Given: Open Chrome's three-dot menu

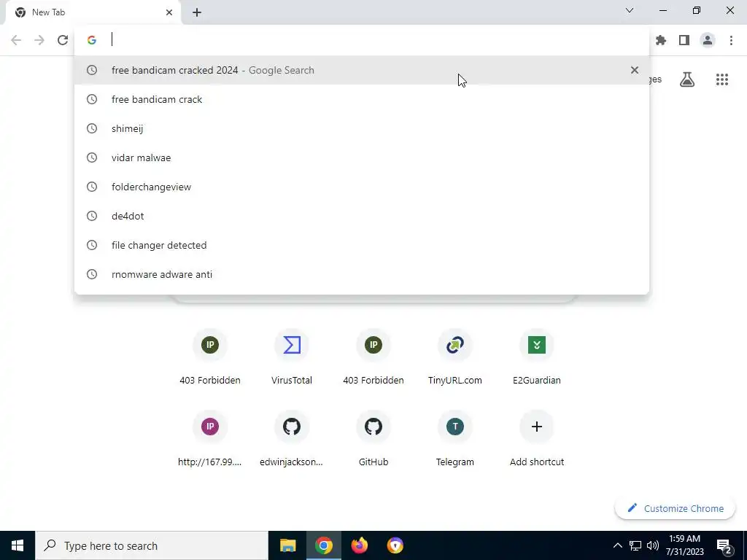Looking at the screenshot, I should coord(731,40).
